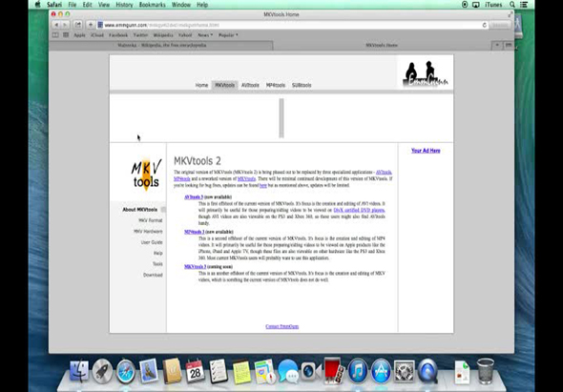The image size is (563, 392).
Task: Click the Home site navigation tab
Action: tap(201, 85)
